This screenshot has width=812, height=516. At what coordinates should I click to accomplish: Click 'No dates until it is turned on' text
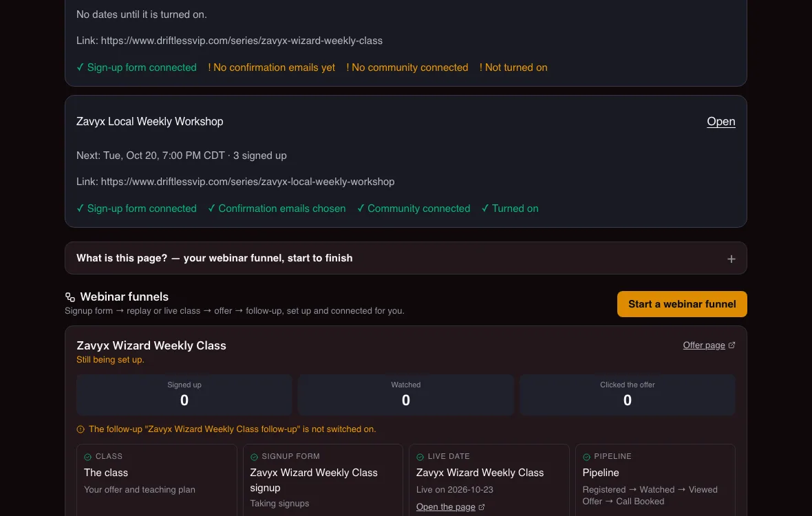point(141,14)
